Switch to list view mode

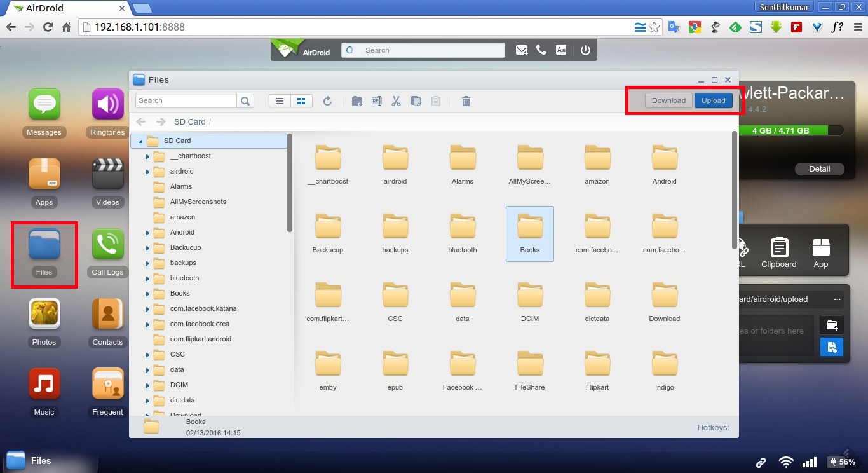click(x=280, y=101)
